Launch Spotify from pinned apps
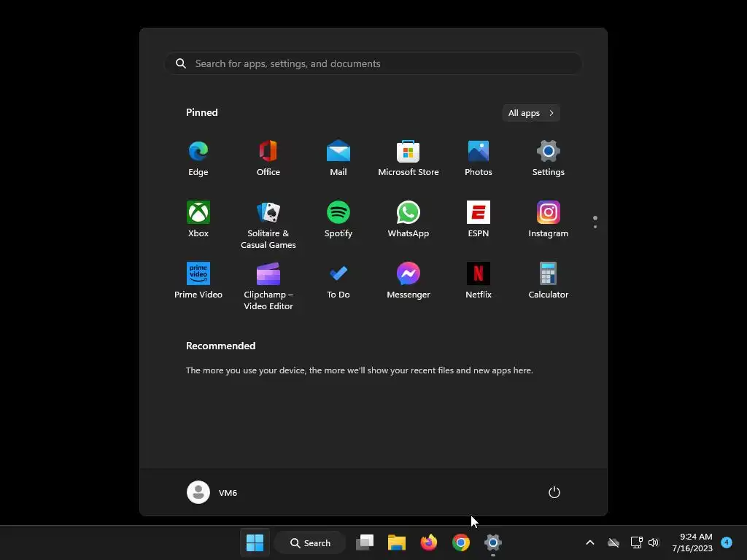Screen dimensions: 747x560 (x=338, y=219)
